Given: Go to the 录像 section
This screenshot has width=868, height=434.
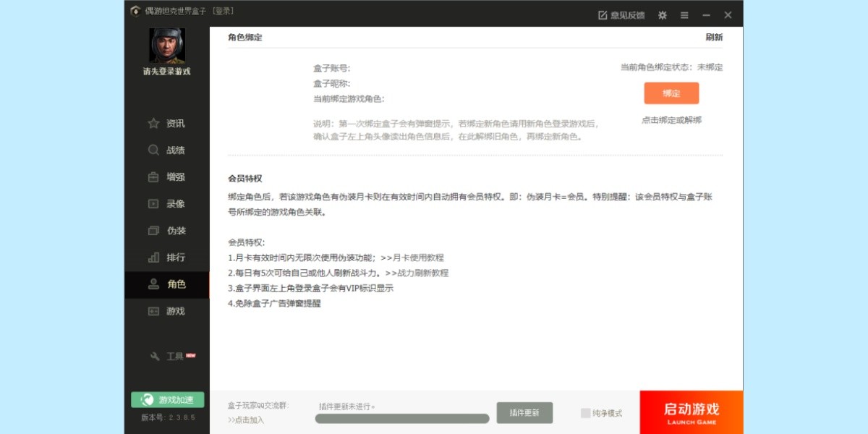Looking at the screenshot, I should tap(167, 204).
